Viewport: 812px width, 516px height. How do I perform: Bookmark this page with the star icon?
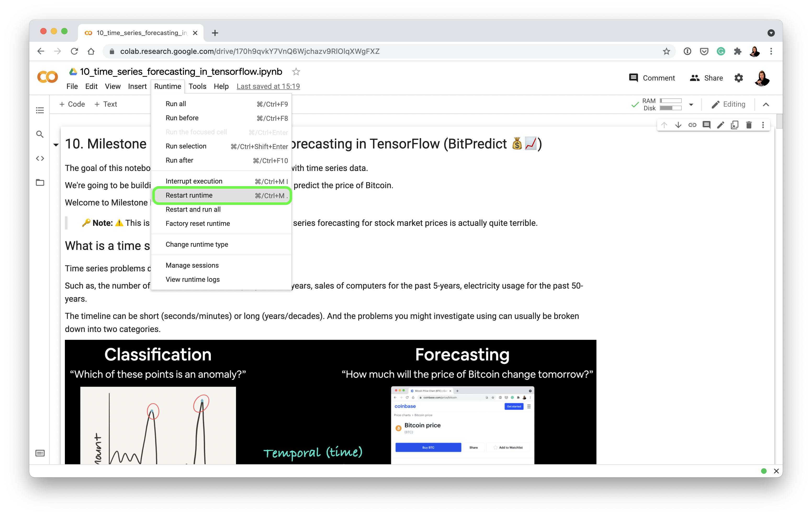coord(666,51)
